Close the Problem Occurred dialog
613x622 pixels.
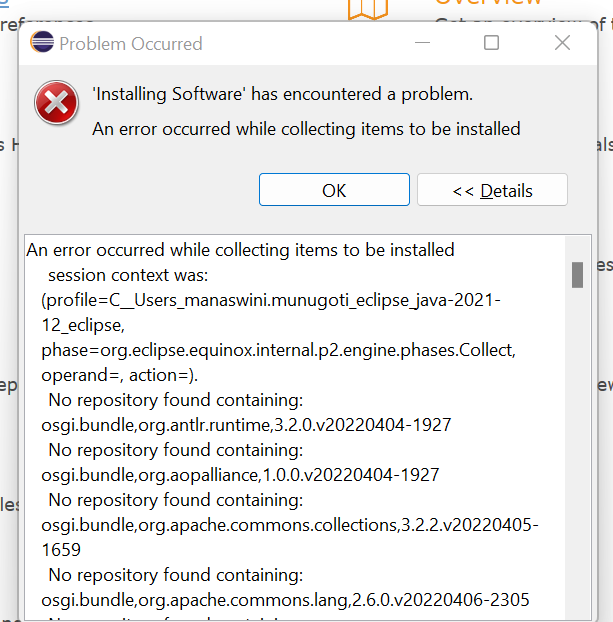(x=562, y=42)
